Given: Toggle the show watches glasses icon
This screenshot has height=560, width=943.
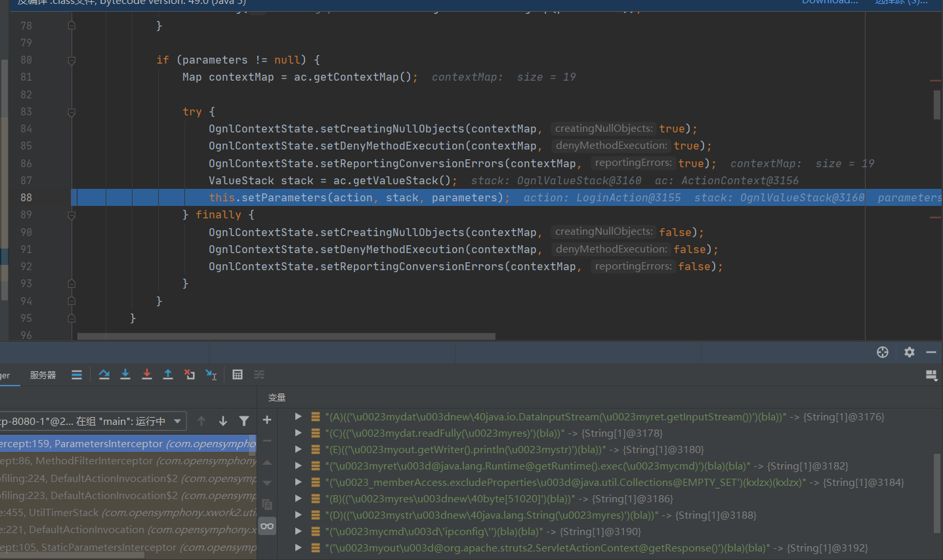Looking at the screenshot, I should click(x=267, y=526).
